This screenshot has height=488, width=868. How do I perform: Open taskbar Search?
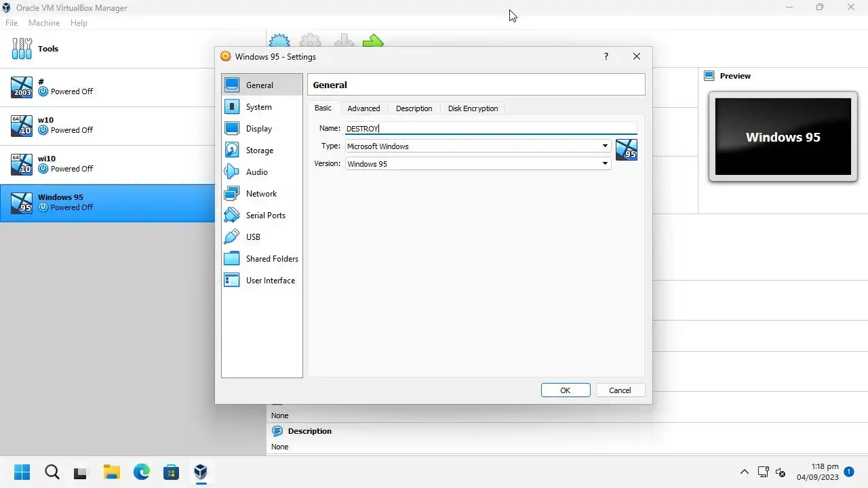tap(52, 472)
